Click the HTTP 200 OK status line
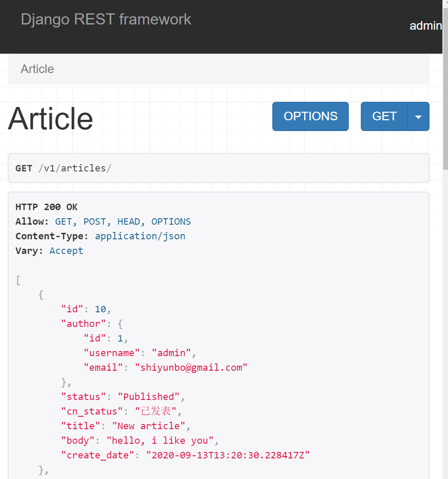 pyautogui.click(x=46, y=207)
